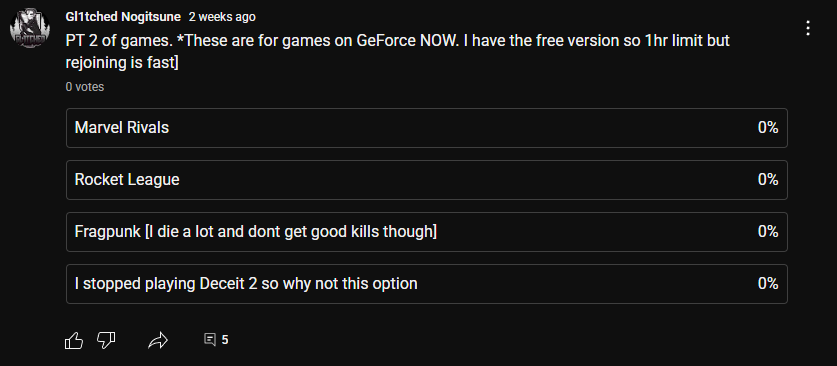The height and width of the screenshot is (366, 837).
Task: Open the post via '2 weeks ago' timestamp
Action: tap(222, 17)
